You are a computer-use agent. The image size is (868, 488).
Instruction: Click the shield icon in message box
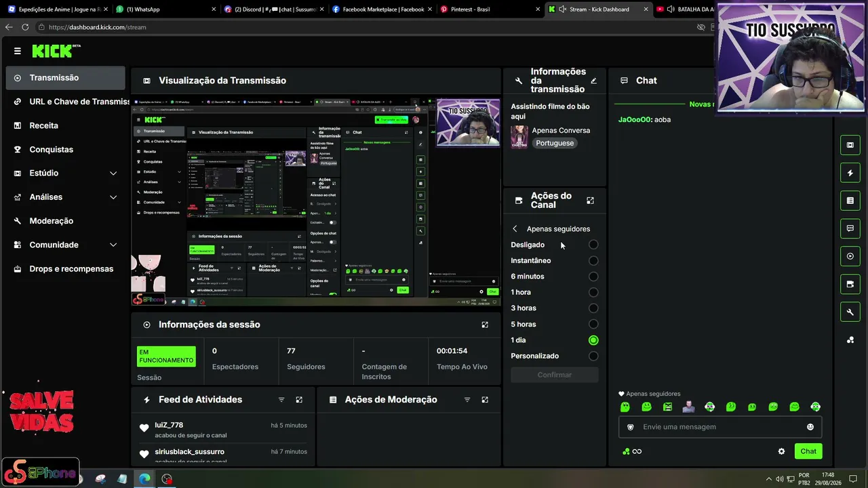(x=631, y=427)
